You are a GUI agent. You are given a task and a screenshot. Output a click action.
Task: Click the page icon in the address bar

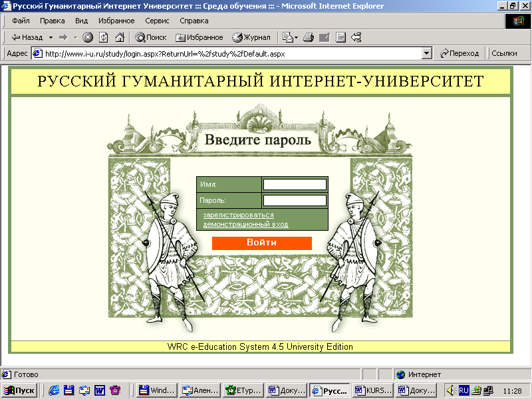[x=37, y=54]
